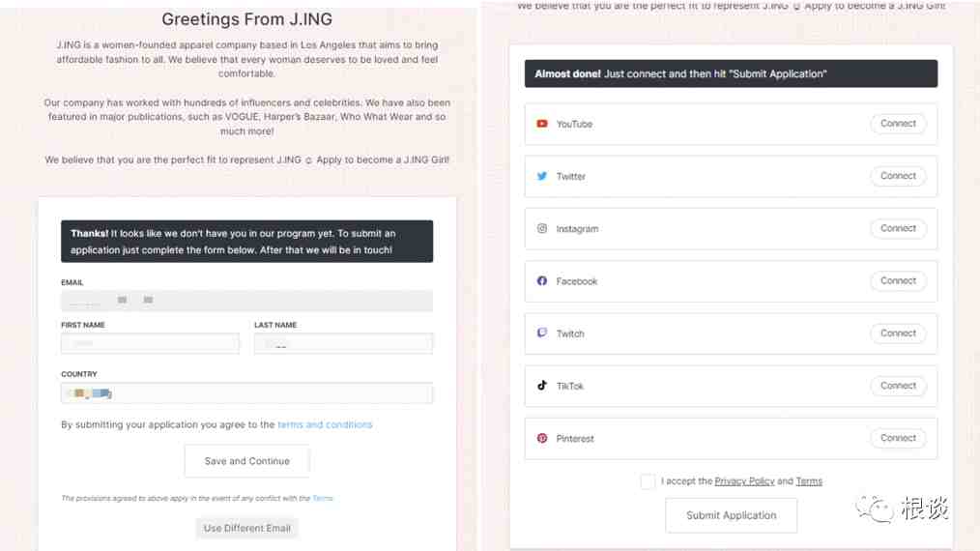Click the TikTok logo icon
This screenshot has height=551, width=980.
coord(542,386)
